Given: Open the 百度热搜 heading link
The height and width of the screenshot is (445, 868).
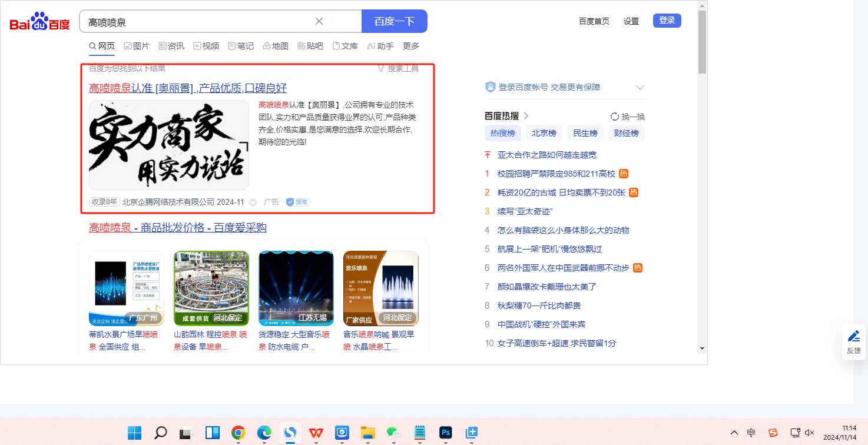Looking at the screenshot, I should [x=506, y=116].
